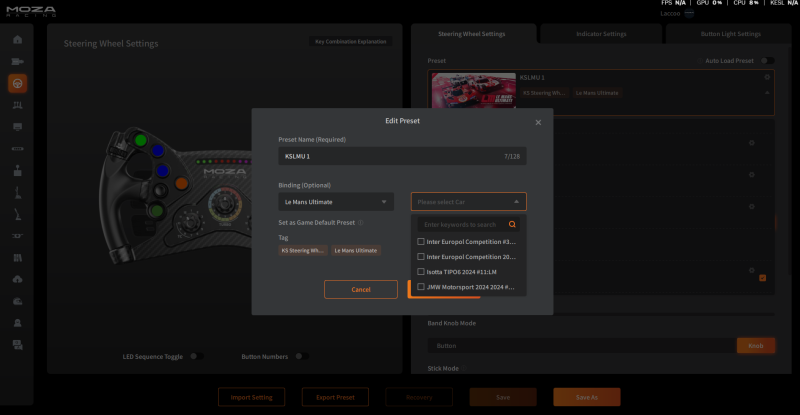Toggle the Auto Load Preset switch
Screen dimensions: 800x415
767,61
